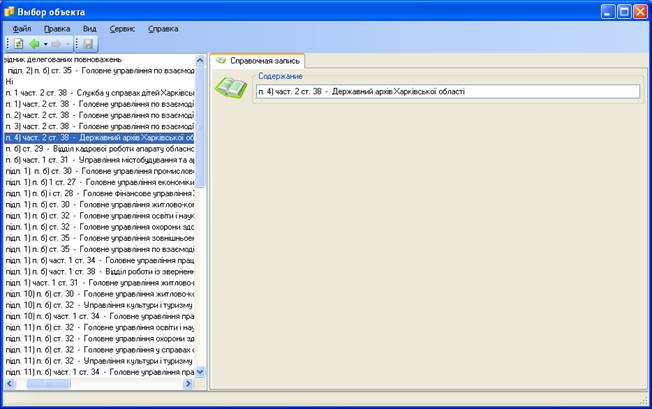
Task: Click the list's vertical scrollbar down arrow
Action: coord(200,371)
